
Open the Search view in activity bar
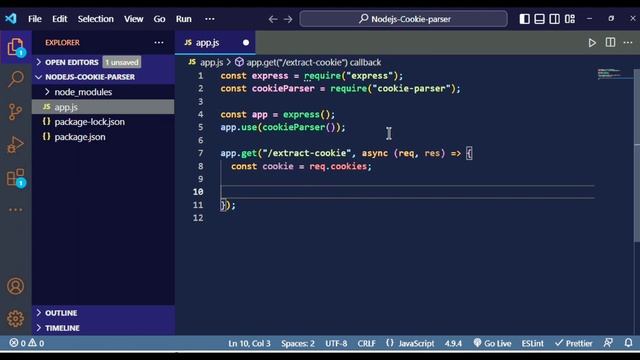pyautogui.click(x=16, y=79)
